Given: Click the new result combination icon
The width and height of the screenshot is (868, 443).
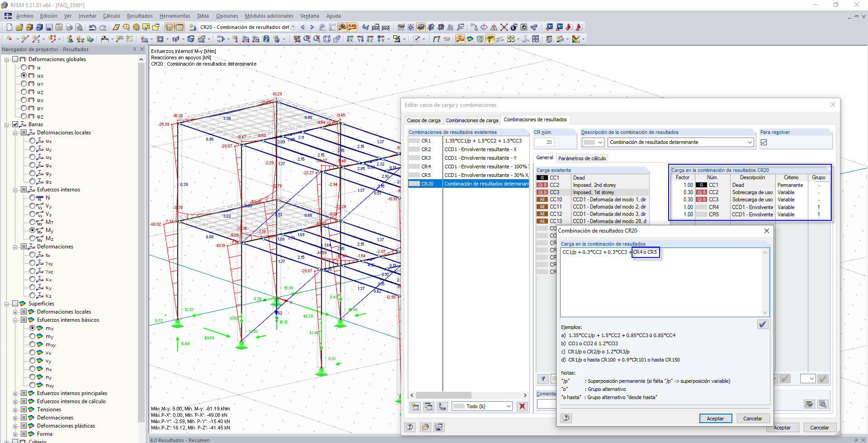Looking at the screenshot, I should [x=415, y=406].
